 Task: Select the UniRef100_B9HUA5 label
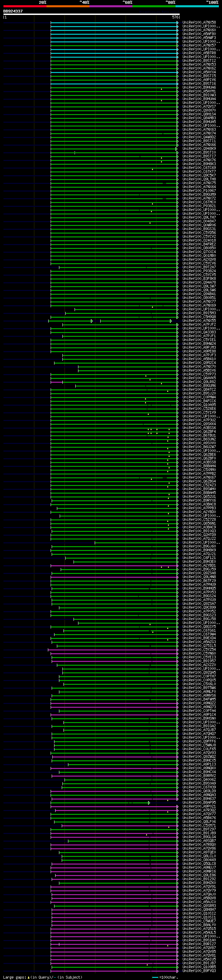point(199,122)
